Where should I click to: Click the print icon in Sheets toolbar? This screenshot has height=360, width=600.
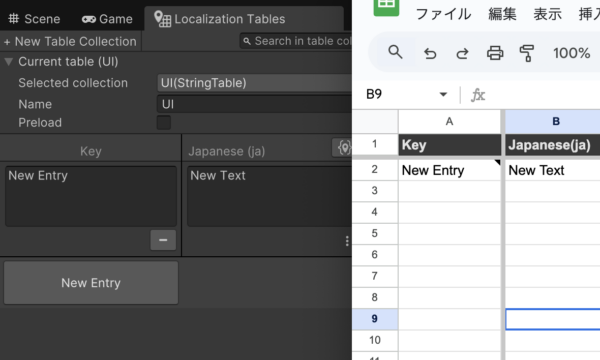pos(495,53)
